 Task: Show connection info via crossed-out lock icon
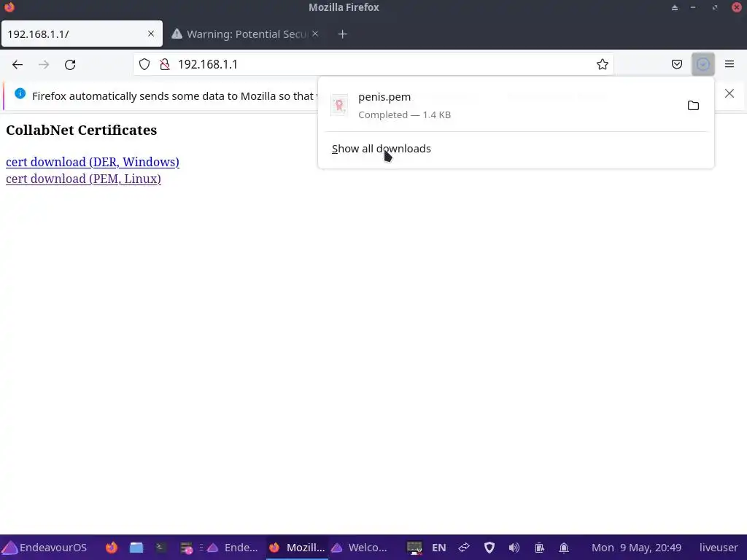click(165, 64)
